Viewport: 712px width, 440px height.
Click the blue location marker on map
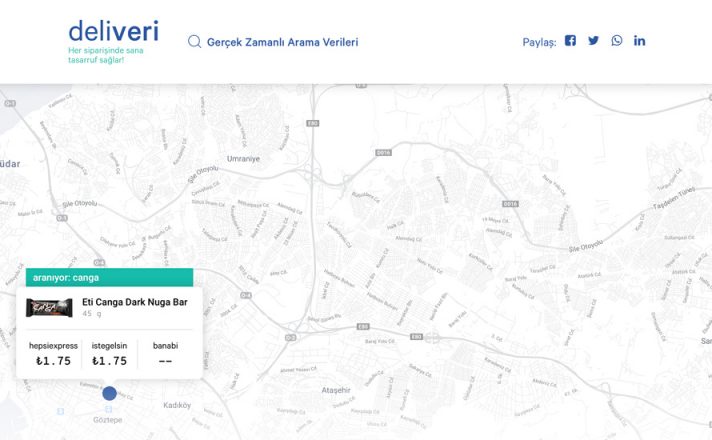[109, 393]
